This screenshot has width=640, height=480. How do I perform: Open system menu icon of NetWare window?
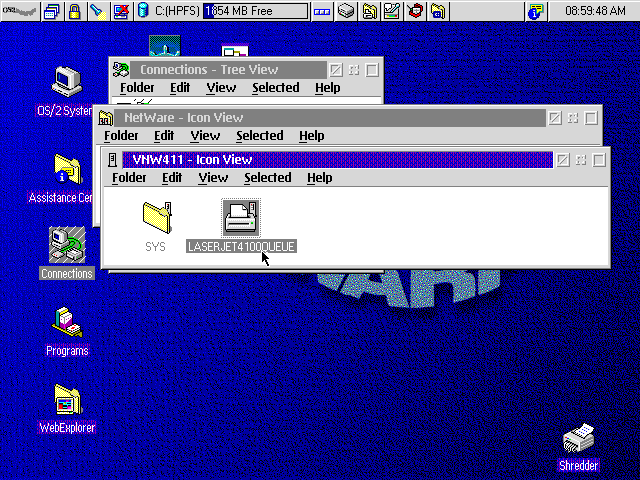click(x=105, y=118)
